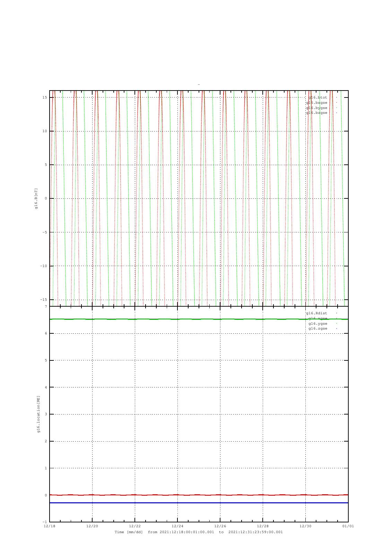Select the g16.bzgse legend label
392x555 pixels.
tap(316, 113)
